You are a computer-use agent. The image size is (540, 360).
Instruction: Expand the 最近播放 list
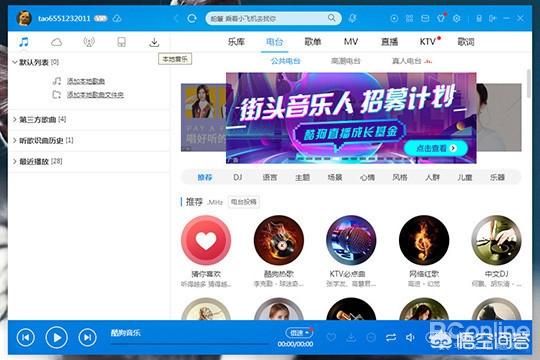point(15,161)
